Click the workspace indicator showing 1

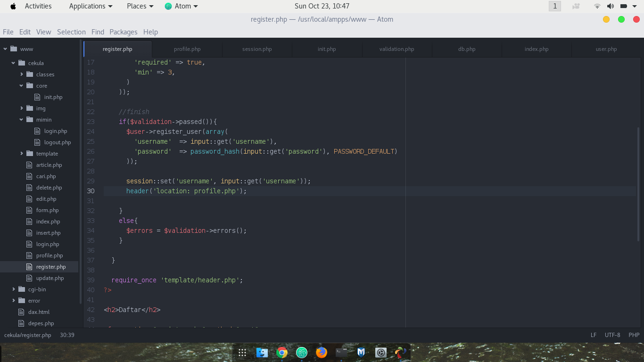coord(555,6)
